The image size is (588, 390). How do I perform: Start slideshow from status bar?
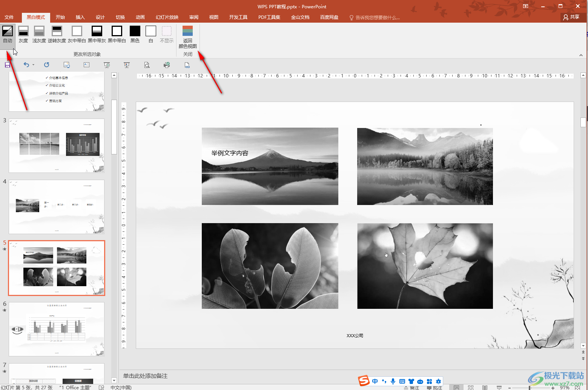point(499,387)
